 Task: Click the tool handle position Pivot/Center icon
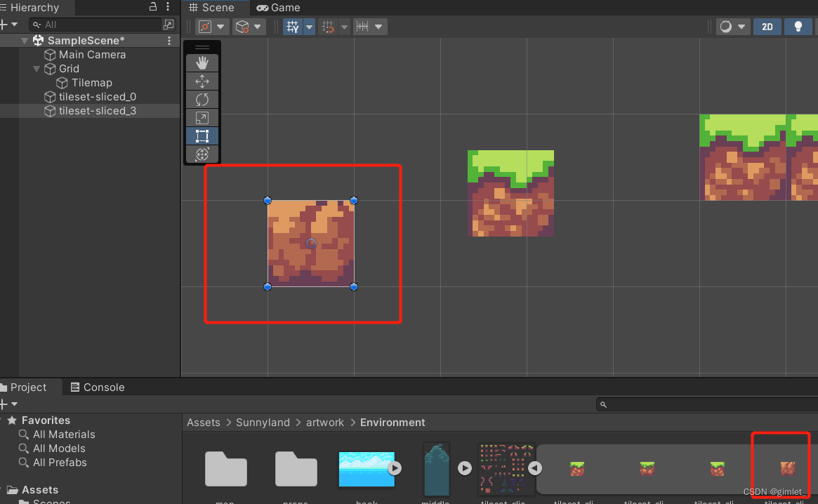point(205,27)
